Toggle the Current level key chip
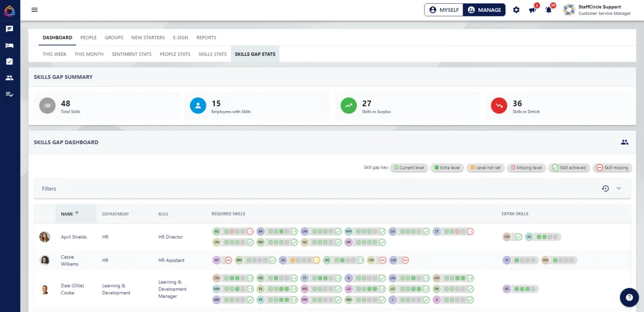The image size is (644, 312). 408,168
